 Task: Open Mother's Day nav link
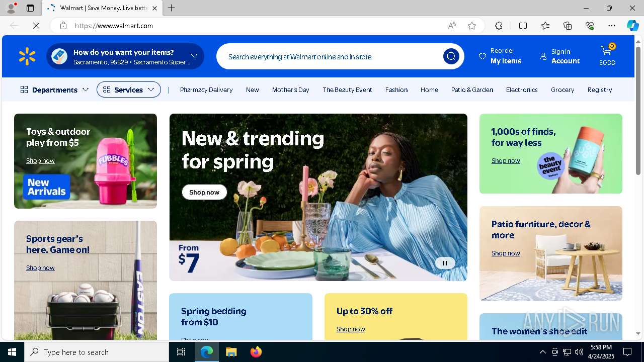coord(291,89)
